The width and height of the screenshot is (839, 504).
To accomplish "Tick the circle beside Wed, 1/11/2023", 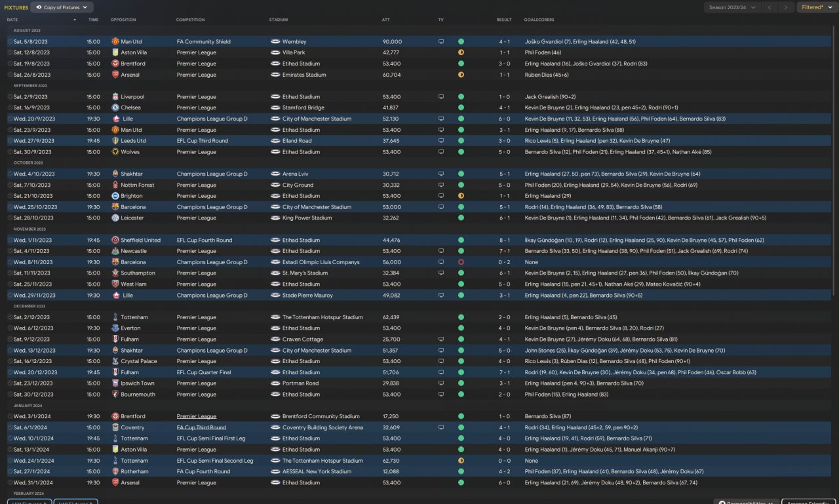I will pyautogui.click(x=10, y=240).
